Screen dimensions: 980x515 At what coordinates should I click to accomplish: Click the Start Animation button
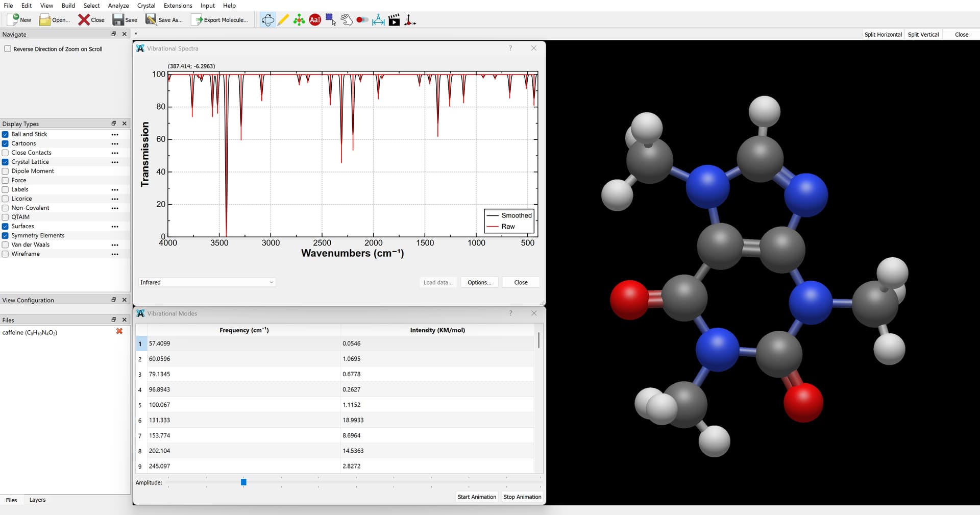pos(476,497)
